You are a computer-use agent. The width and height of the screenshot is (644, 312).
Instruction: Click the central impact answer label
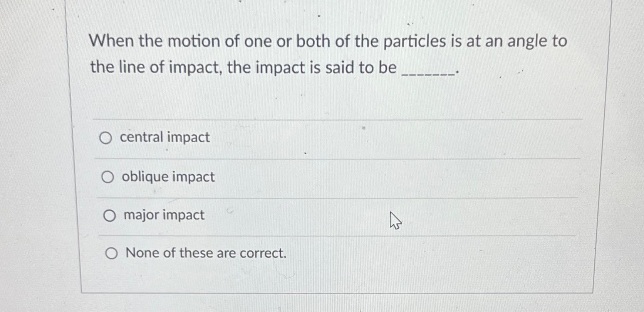(x=164, y=137)
